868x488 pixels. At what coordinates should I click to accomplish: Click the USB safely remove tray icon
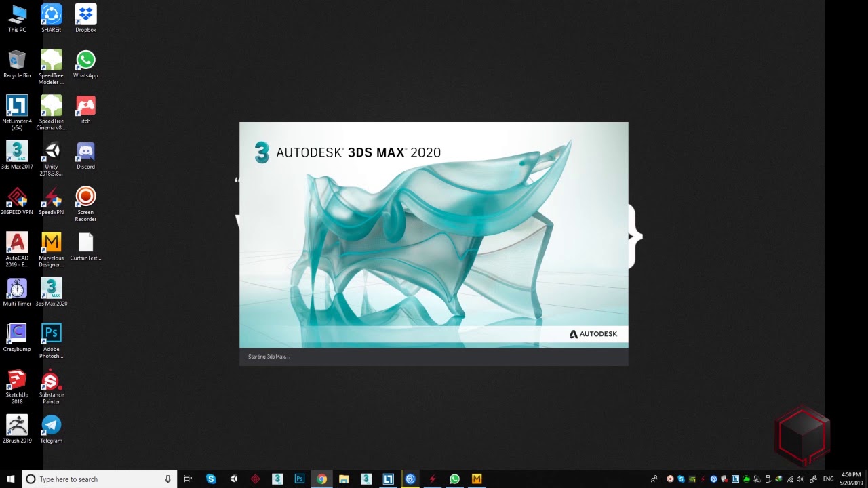tap(768, 479)
